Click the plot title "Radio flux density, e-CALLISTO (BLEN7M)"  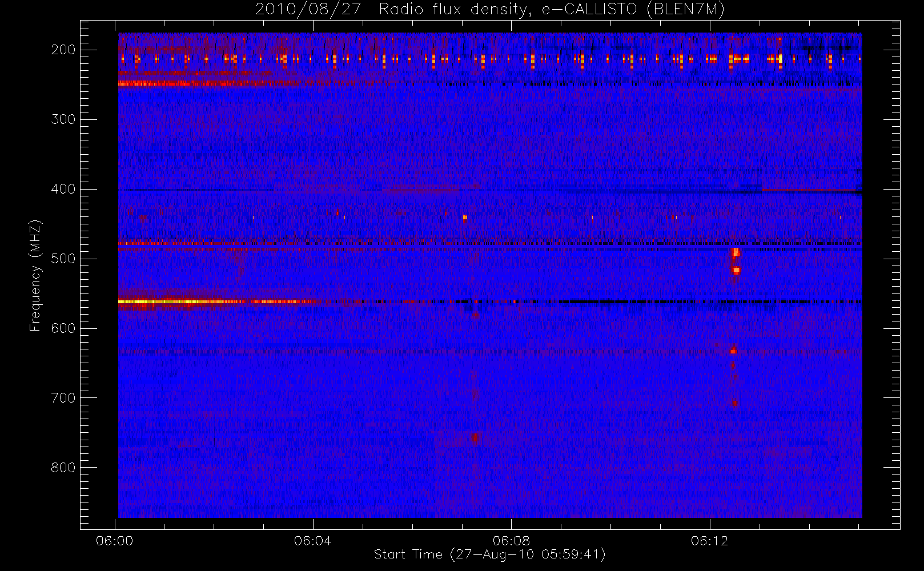[552, 10]
